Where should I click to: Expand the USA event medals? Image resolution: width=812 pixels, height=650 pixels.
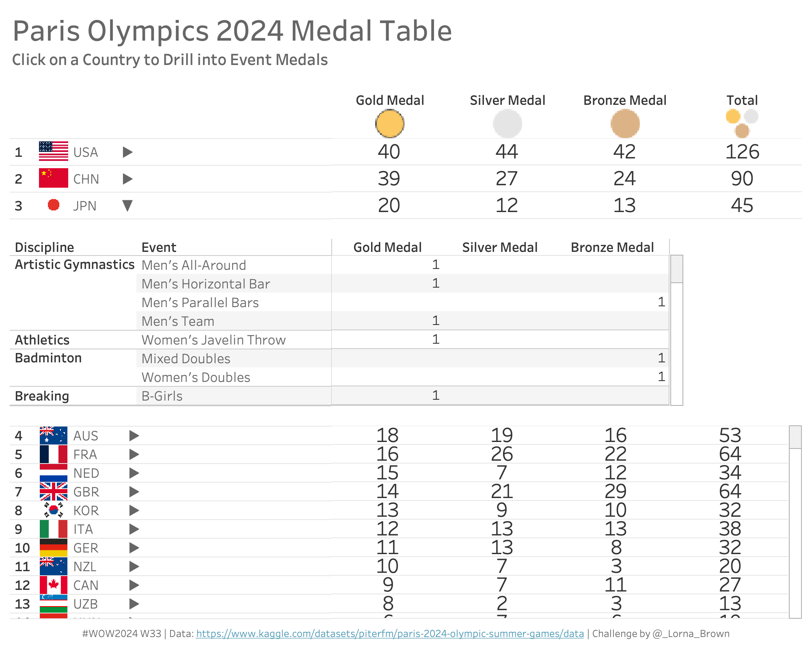click(127, 152)
